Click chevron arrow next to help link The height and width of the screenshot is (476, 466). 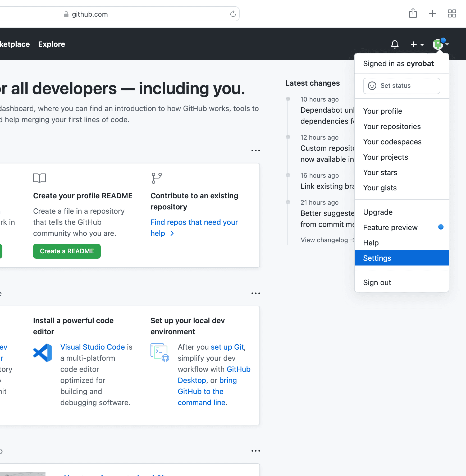tap(172, 233)
